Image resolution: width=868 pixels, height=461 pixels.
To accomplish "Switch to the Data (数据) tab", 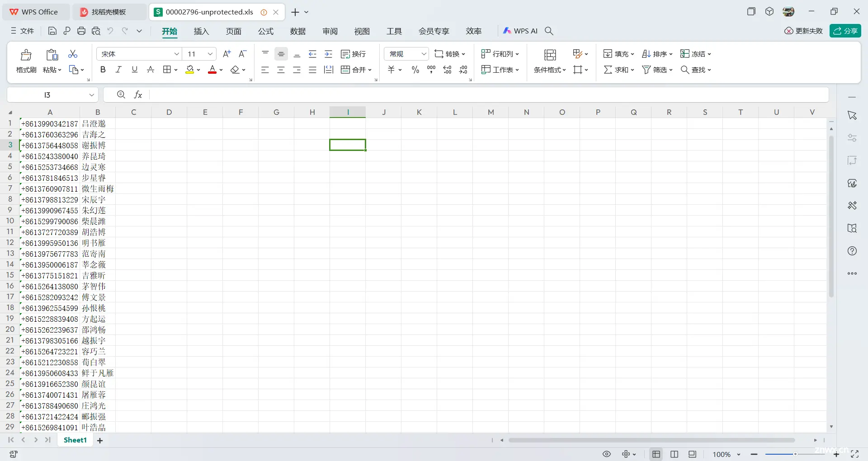I will coord(298,31).
